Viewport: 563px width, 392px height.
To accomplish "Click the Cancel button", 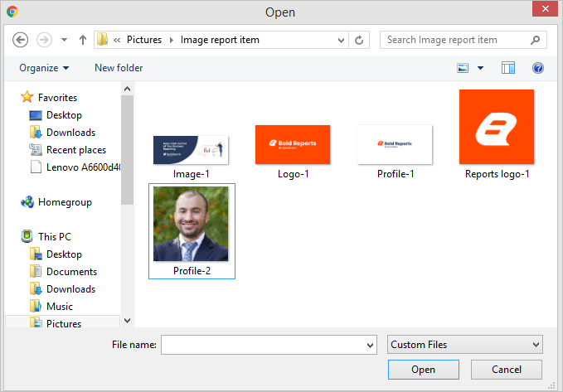I will coord(507,370).
